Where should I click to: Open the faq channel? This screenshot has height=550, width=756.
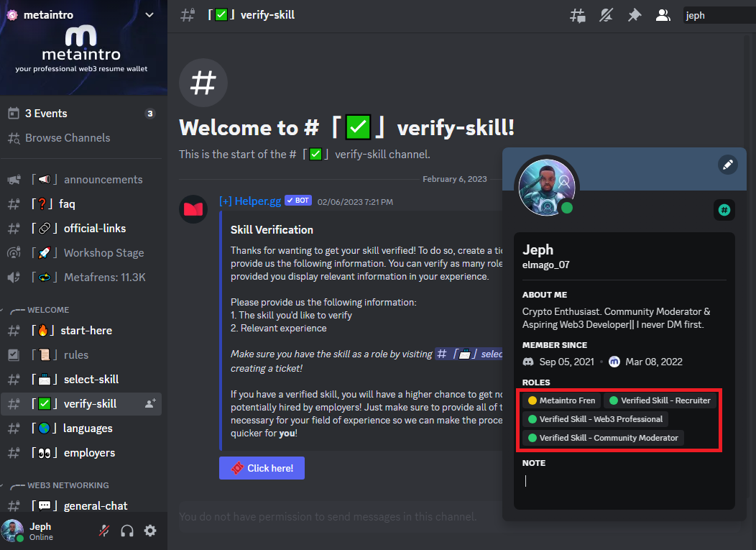click(81, 204)
